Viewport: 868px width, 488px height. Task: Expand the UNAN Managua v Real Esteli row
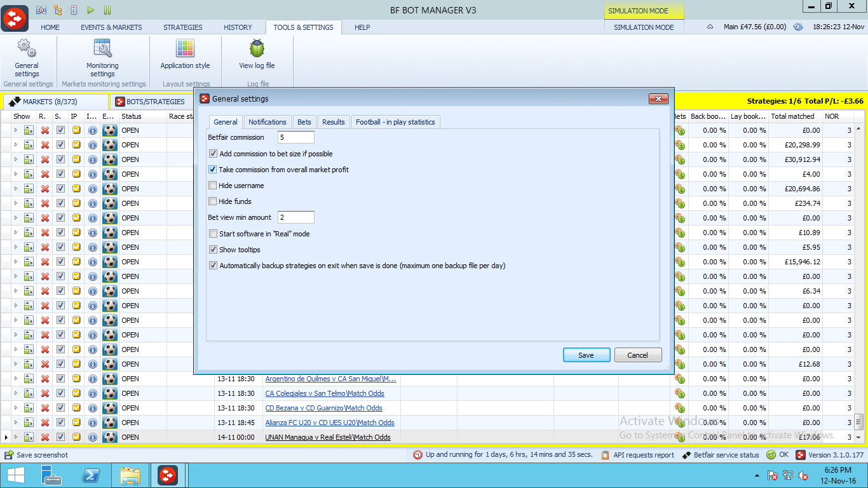click(16, 437)
